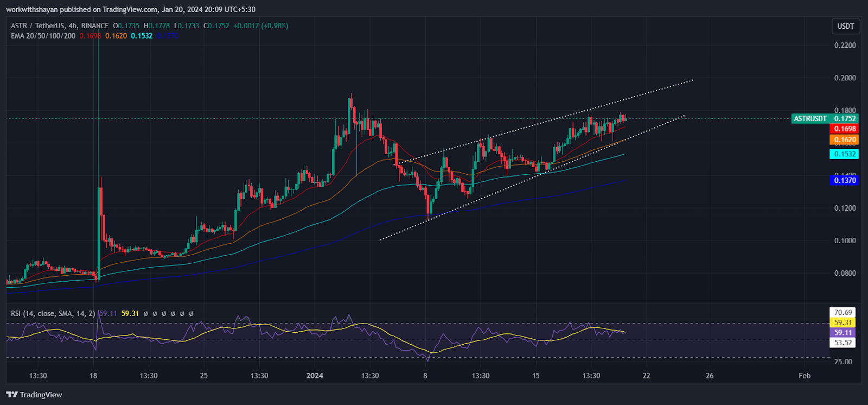Click the 25 date on time axis
This screenshot has width=868, height=405.
click(x=204, y=376)
